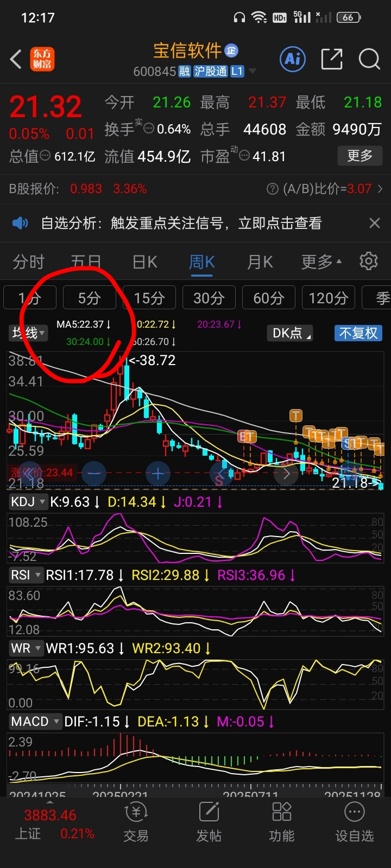391x868 pixels.
Task: Tap the 沪股通 badge
Action: click(x=211, y=72)
